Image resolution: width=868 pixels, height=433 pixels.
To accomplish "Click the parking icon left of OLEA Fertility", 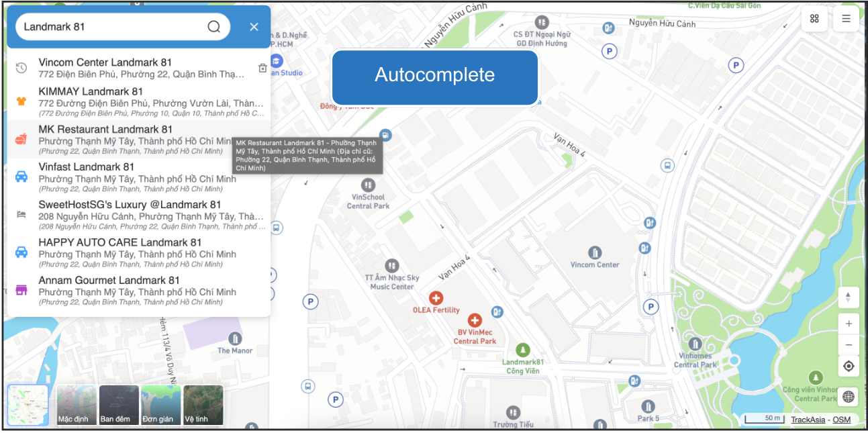I will click(x=310, y=302).
